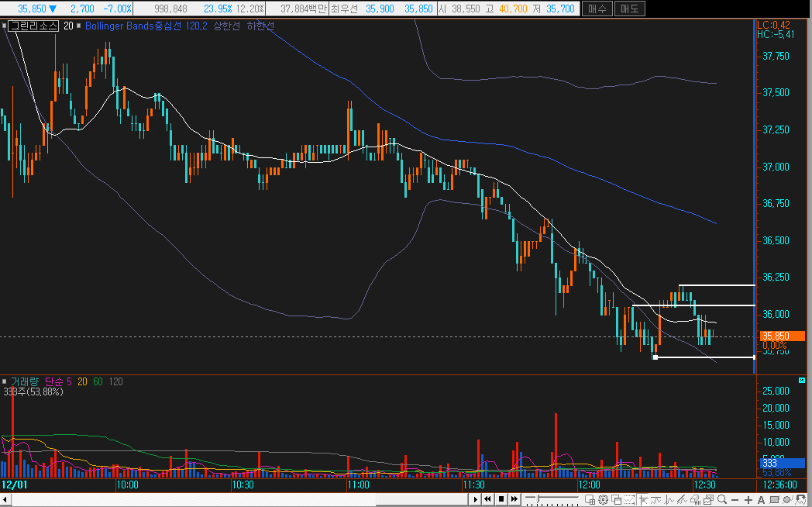This screenshot has width=812, height=507.
Task: Click the green 60 volume average legend
Action: click(98, 381)
